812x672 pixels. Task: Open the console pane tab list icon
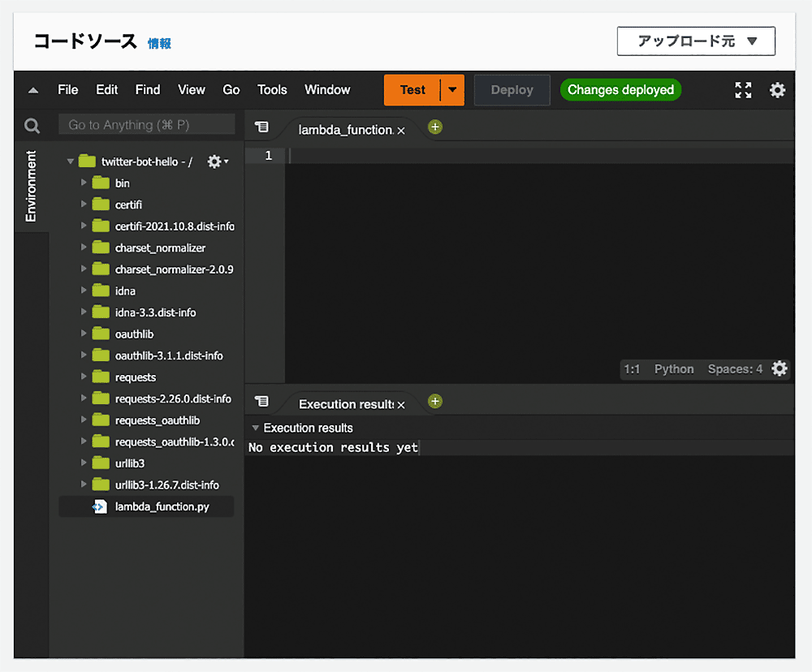pos(262,401)
